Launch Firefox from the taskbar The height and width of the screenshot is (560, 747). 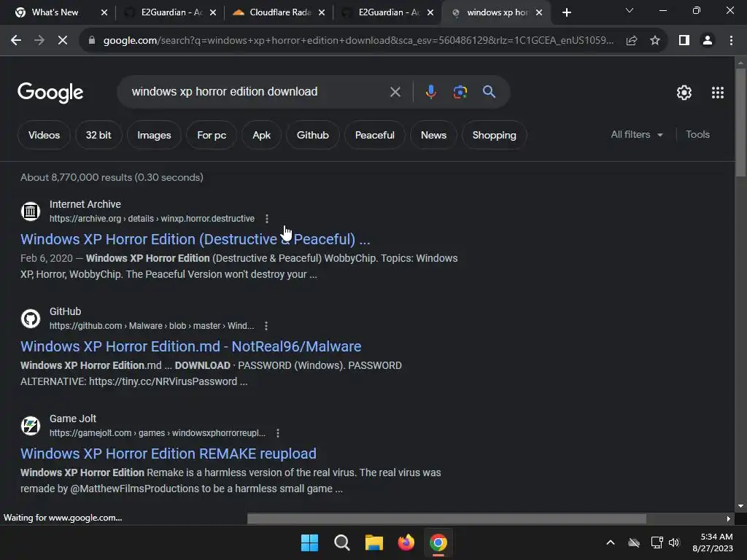coord(406,542)
